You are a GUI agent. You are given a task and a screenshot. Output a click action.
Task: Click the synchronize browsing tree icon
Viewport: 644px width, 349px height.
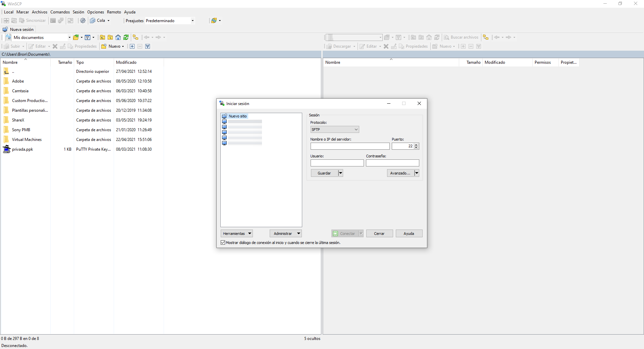(136, 38)
